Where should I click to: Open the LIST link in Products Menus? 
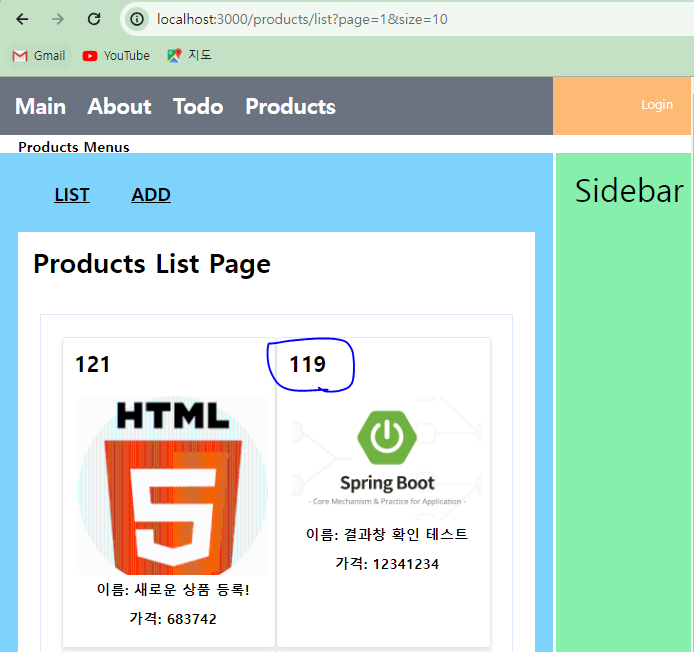(x=72, y=195)
